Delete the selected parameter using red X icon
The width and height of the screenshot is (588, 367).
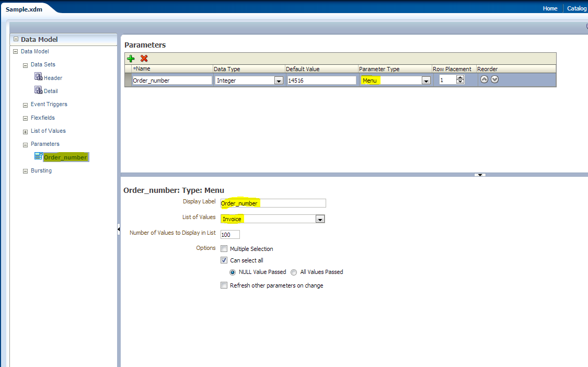tap(143, 58)
